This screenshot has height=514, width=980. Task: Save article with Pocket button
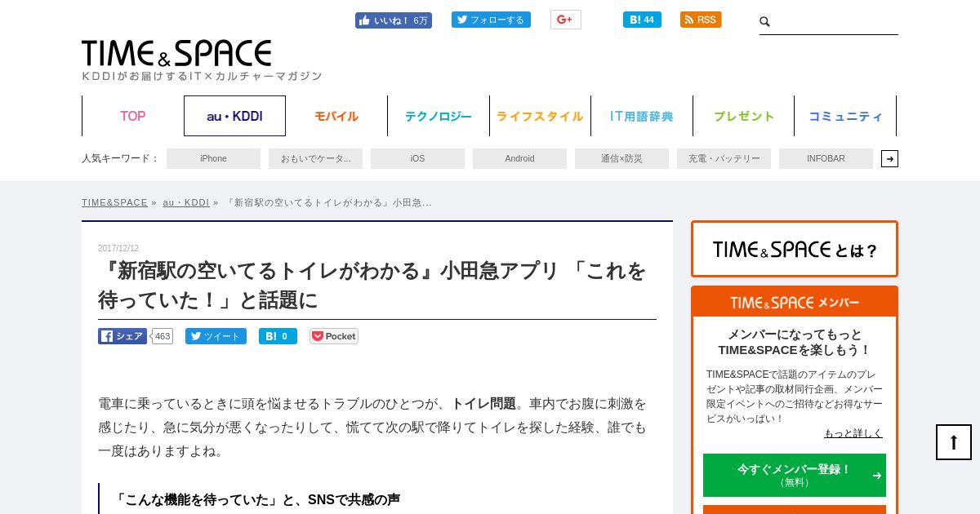(334, 336)
